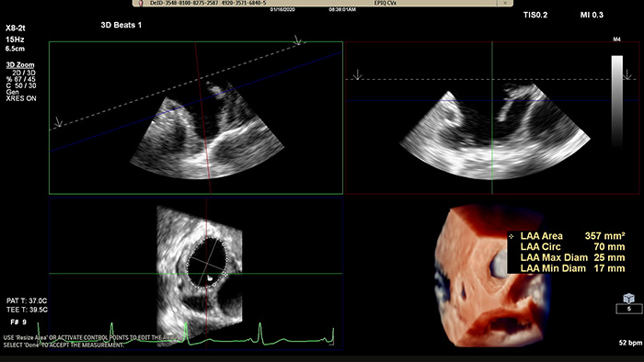This screenshot has height=362, width=644.
Task: Click the TIS0.2 thermal index readout
Action: click(535, 15)
